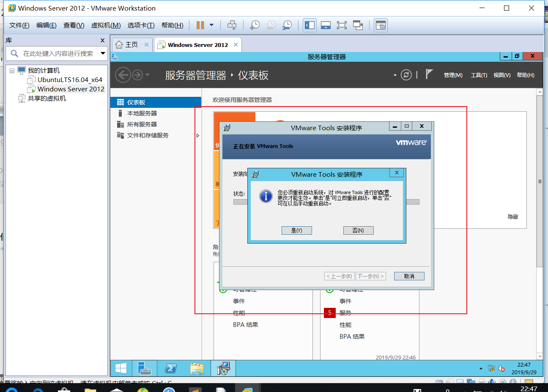
Task: Show hidden tray icons via the up arrow
Action: coord(480,368)
